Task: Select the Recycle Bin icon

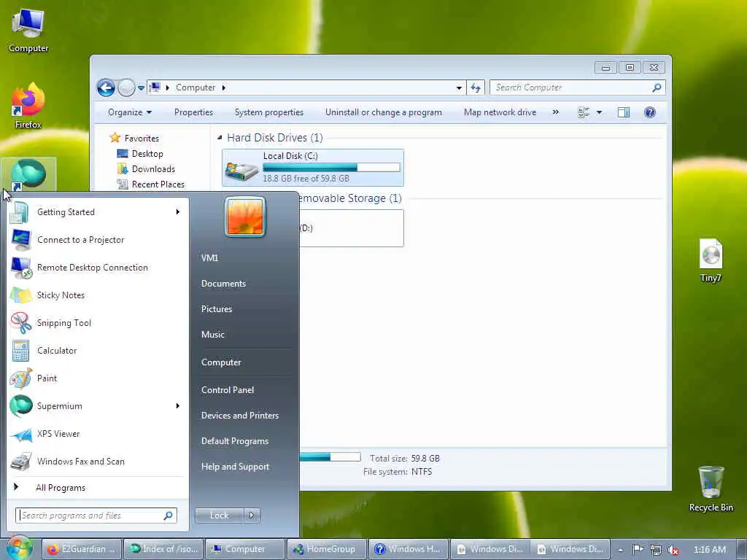Action: coord(711,489)
